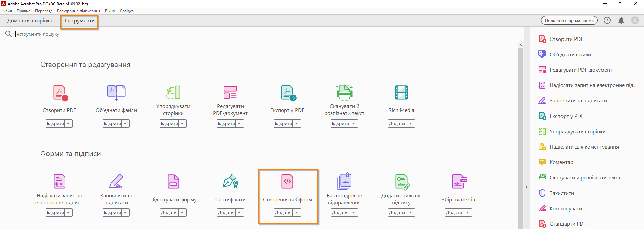Select Редагувати PDF-документ in right panel
Viewport: 644px width, 229px height.
coord(575,70)
